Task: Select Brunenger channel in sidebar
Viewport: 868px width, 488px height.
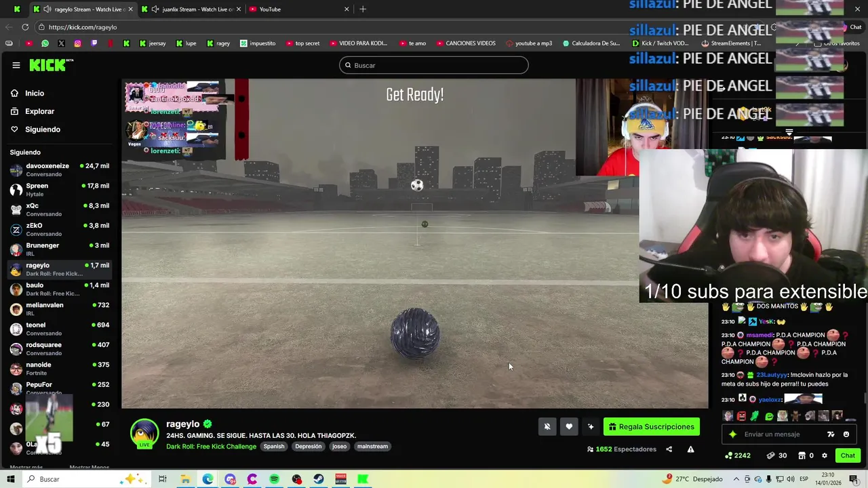Action: click(x=60, y=249)
